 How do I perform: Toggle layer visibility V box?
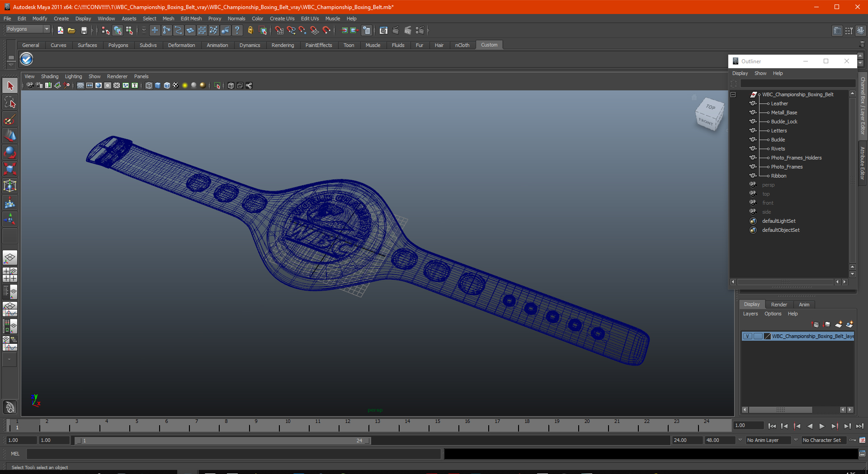pyautogui.click(x=748, y=336)
